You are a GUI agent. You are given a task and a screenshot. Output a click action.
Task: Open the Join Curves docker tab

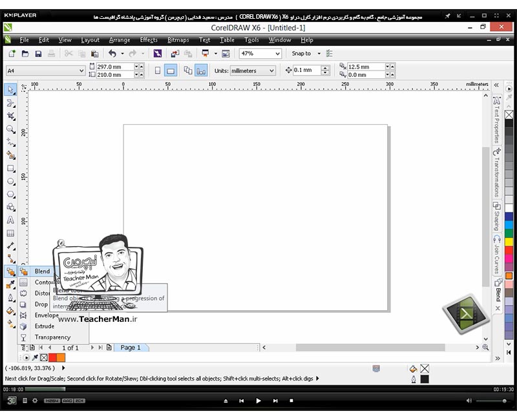coord(497,255)
